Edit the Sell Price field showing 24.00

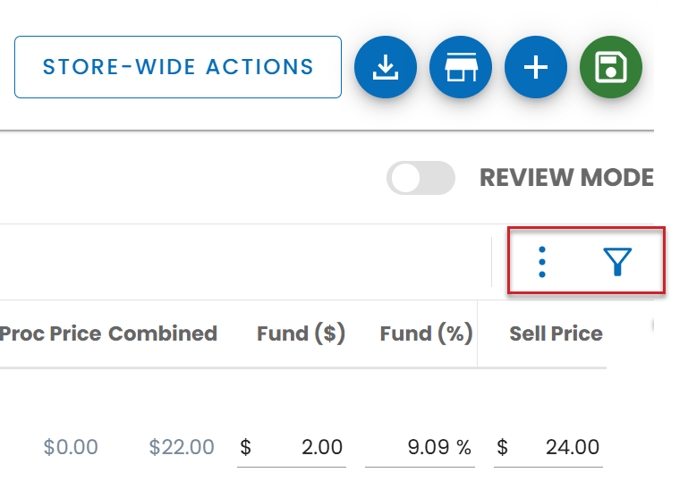click(556, 447)
